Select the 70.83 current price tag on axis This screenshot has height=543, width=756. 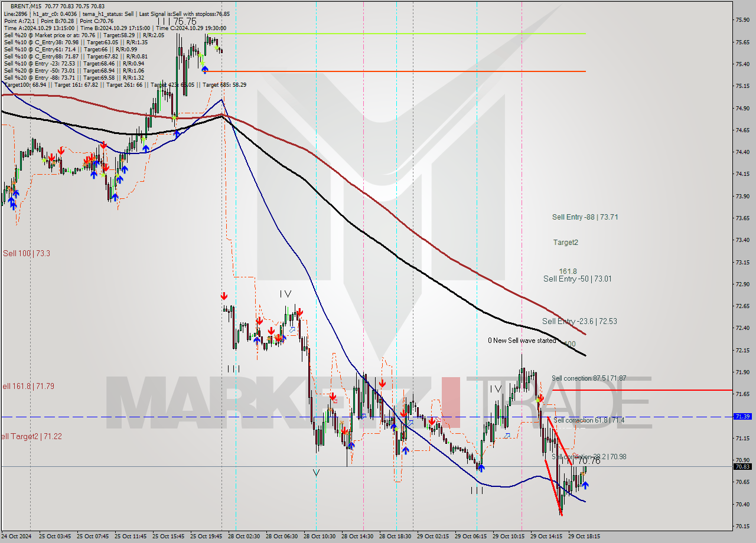742,467
